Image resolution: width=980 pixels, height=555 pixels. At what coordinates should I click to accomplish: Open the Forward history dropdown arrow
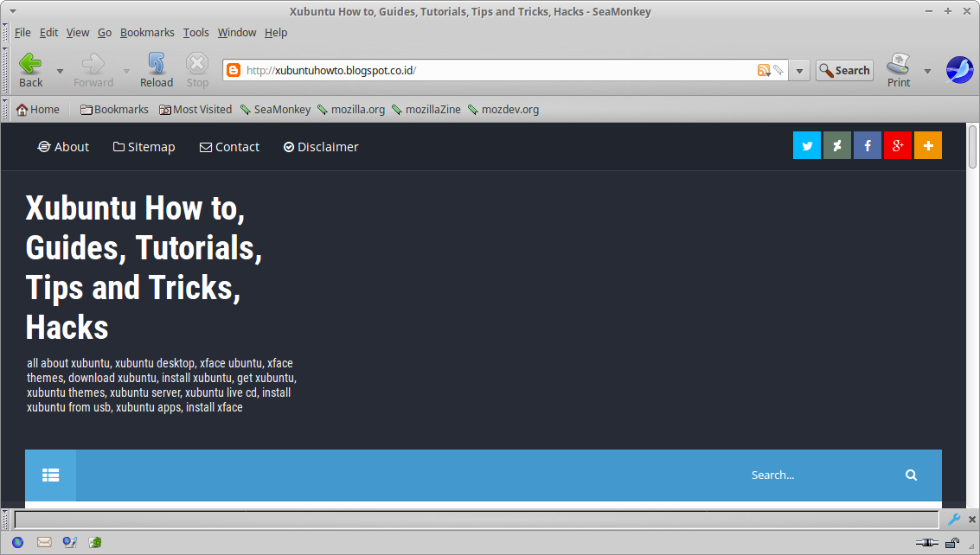(126, 71)
